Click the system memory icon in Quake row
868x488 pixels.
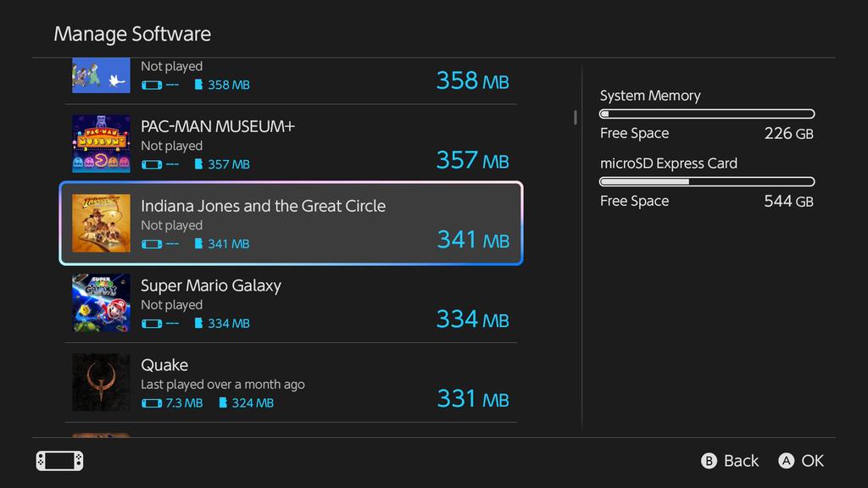pos(152,403)
